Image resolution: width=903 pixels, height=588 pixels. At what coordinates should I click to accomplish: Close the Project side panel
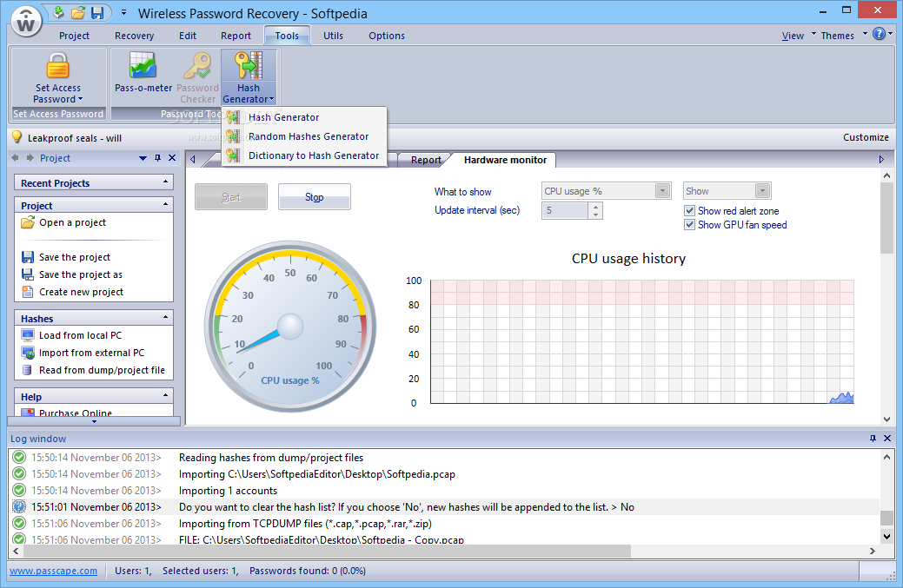(x=172, y=158)
